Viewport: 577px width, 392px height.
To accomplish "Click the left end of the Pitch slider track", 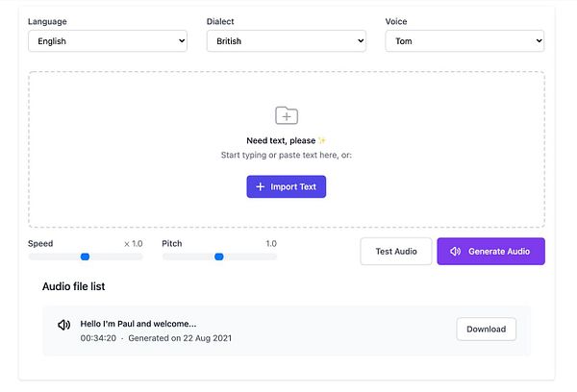I will [x=165, y=257].
